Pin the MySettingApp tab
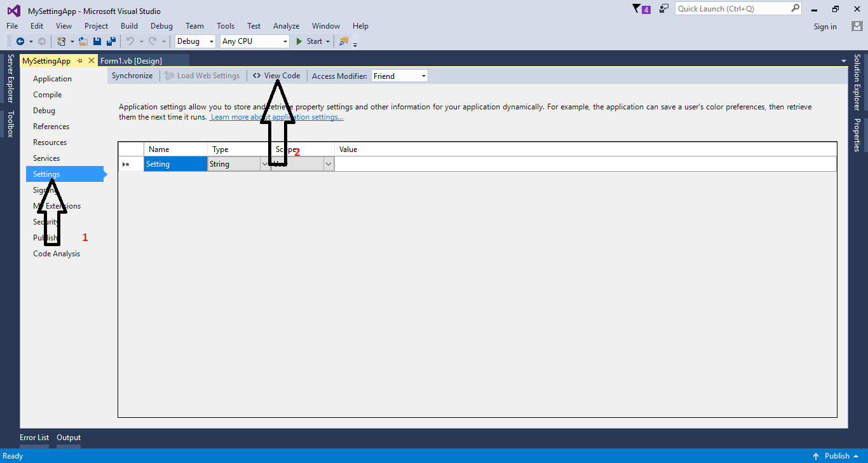The height and width of the screenshot is (463, 868). click(80, 60)
